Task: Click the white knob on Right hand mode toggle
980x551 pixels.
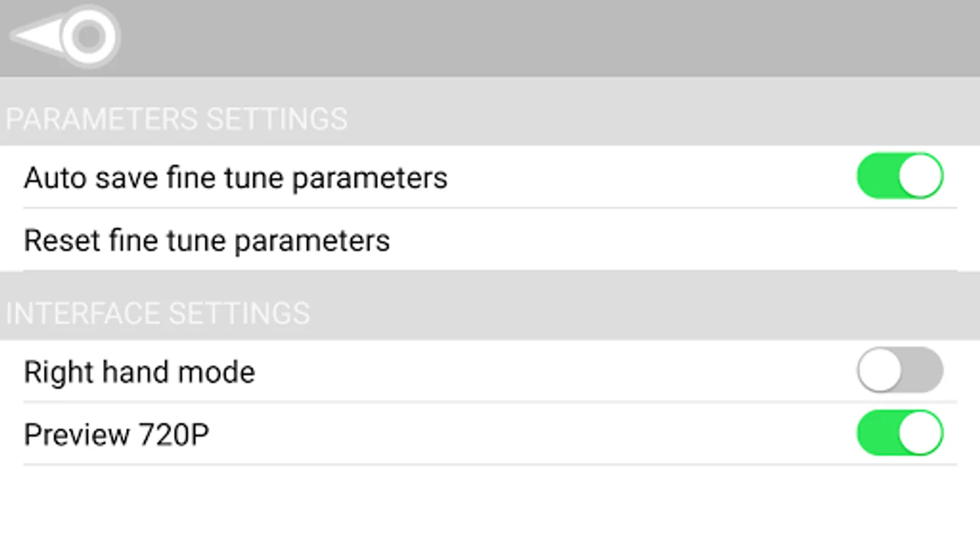Action: [880, 370]
